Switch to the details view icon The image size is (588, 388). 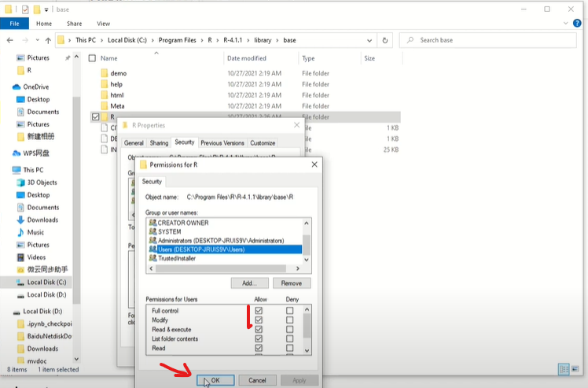[x=564, y=369]
